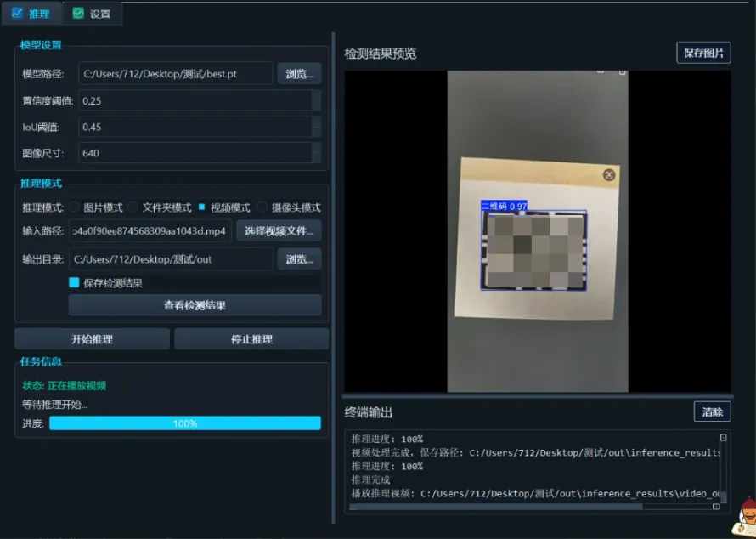
Task: Toggle the 保存检测结果 checkbox
Action: (x=74, y=283)
